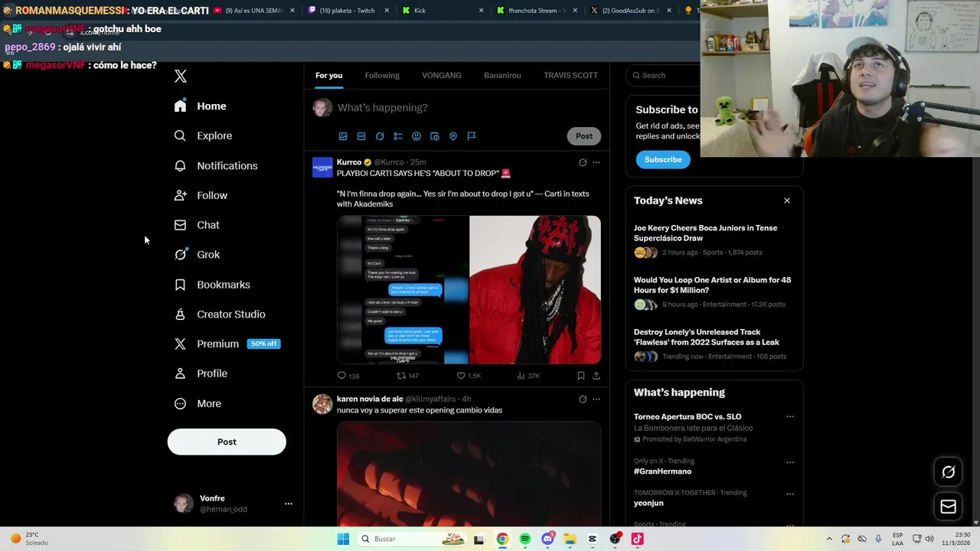The image size is (980, 551).
Task: Switch to TRAVIS SCOTT tab
Action: tap(570, 75)
